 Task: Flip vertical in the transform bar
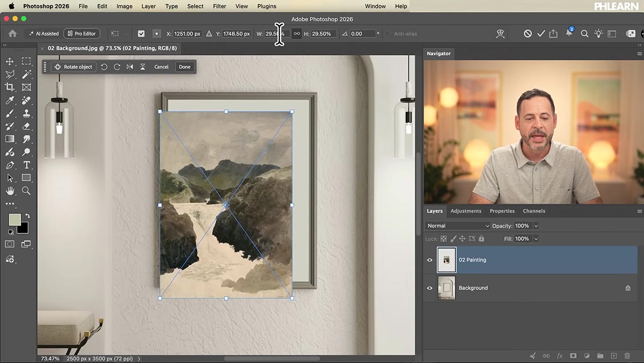click(142, 67)
